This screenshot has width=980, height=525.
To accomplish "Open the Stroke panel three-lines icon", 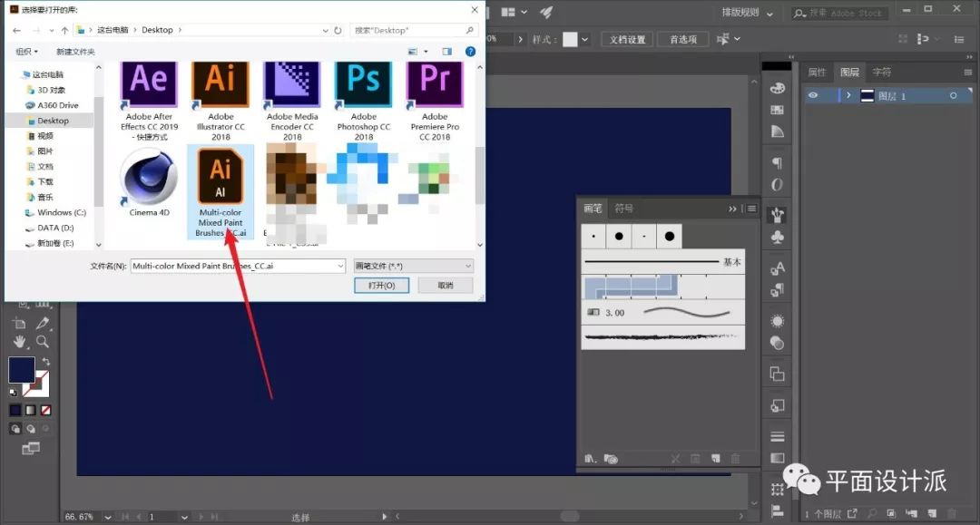I will click(x=778, y=436).
